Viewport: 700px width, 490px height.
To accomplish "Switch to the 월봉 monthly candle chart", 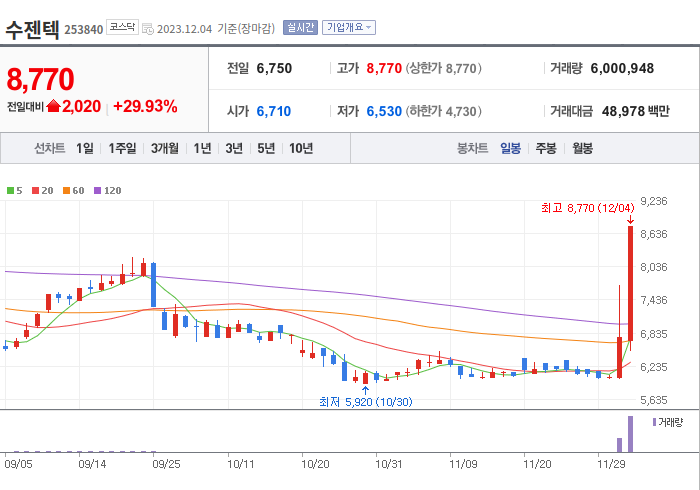I will [x=583, y=148].
